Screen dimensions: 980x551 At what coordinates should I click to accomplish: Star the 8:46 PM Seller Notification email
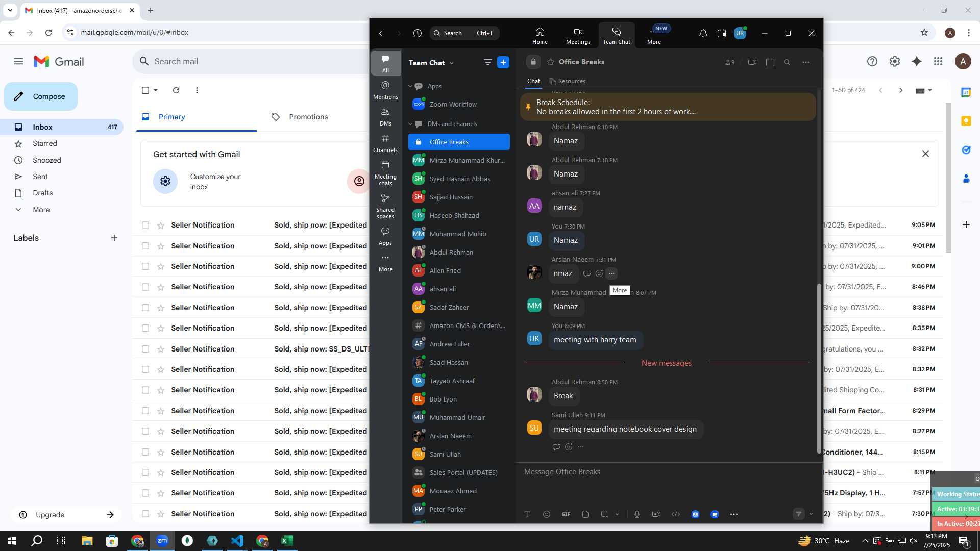pos(161,287)
